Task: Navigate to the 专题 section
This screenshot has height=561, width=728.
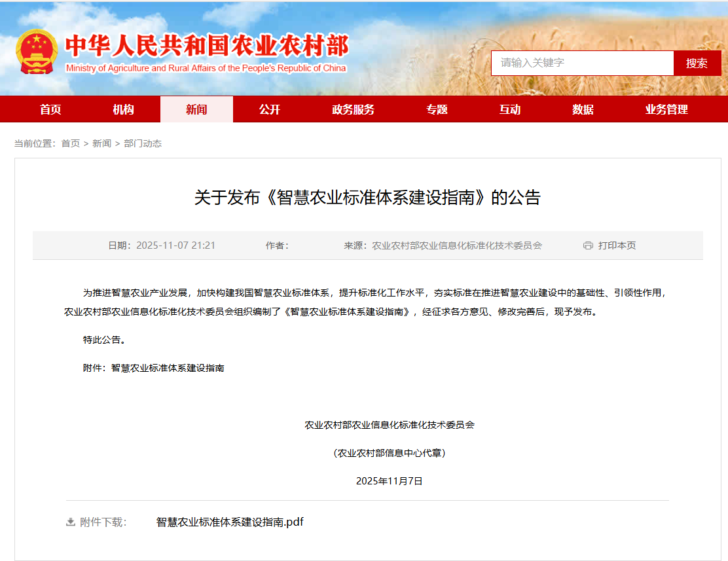Action: (x=437, y=109)
